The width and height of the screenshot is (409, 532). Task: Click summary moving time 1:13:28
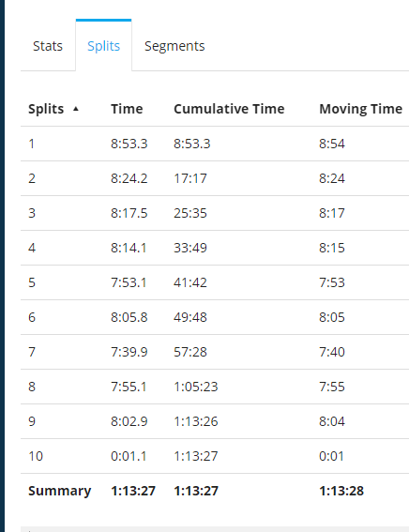pyautogui.click(x=341, y=491)
